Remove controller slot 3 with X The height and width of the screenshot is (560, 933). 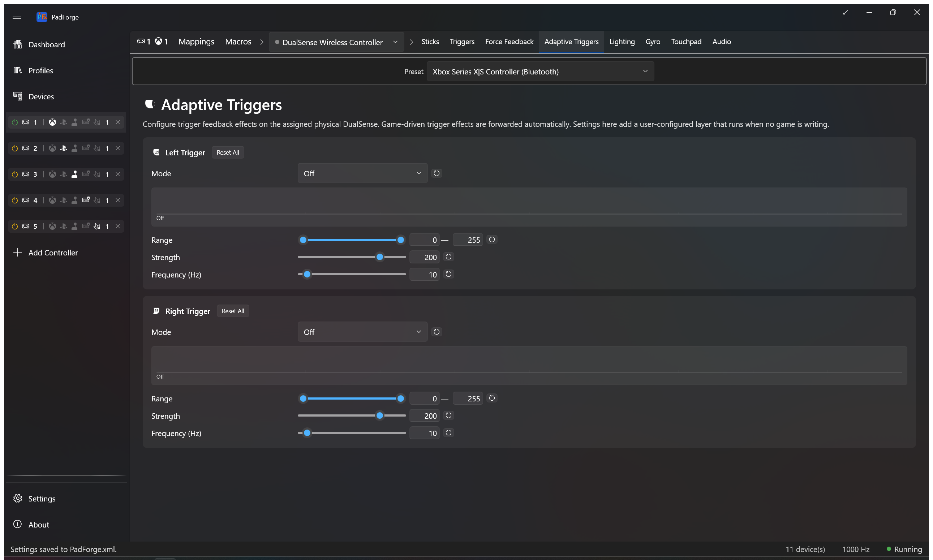click(x=118, y=175)
